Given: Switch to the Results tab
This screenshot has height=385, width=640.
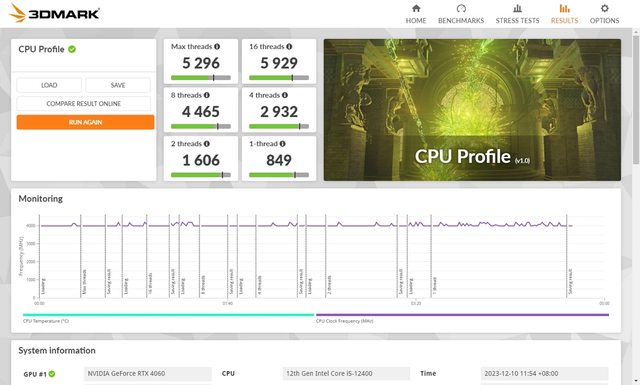Looking at the screenshot, I should (564, 14).
